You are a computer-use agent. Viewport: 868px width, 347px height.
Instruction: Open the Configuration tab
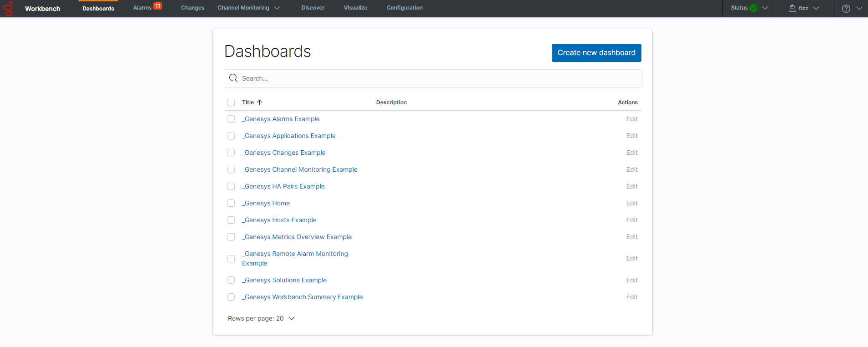click(404, 8)
